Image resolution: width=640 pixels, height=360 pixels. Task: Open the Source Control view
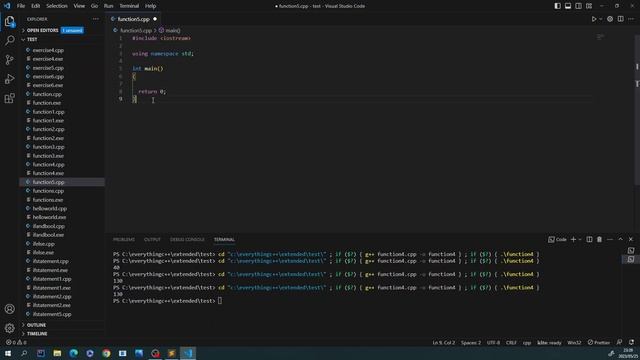[9, 60]
